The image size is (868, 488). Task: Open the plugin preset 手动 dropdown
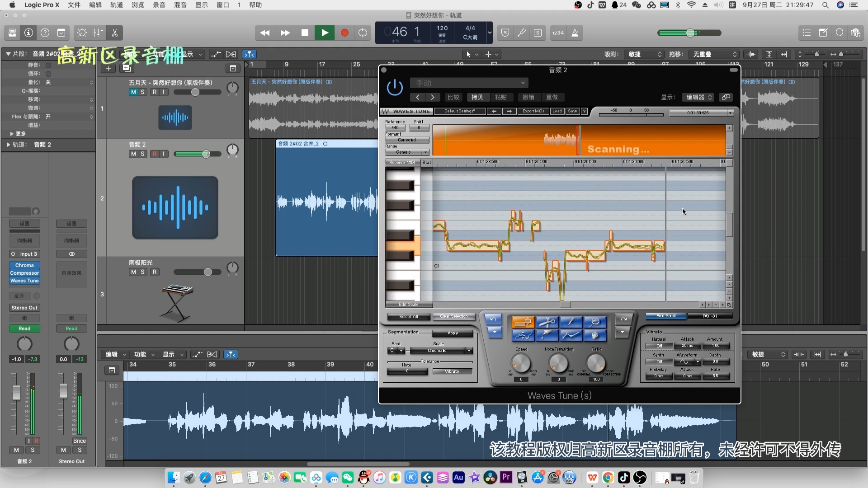pyautogui.click(x=469, y=83)
